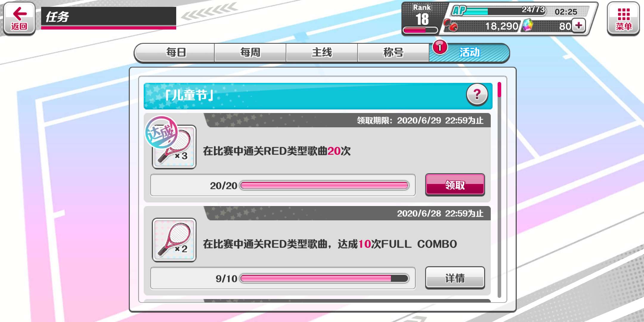Switch to the 称号 tab
This screenshot has width=644, height=322.
click(x=393, y=53)
